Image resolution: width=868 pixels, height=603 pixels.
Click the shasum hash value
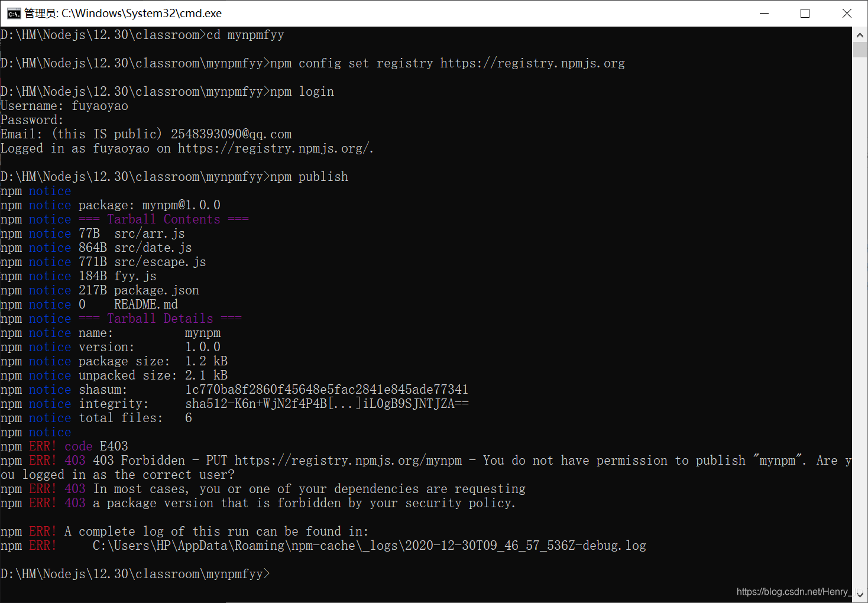[x=327, y=390]
